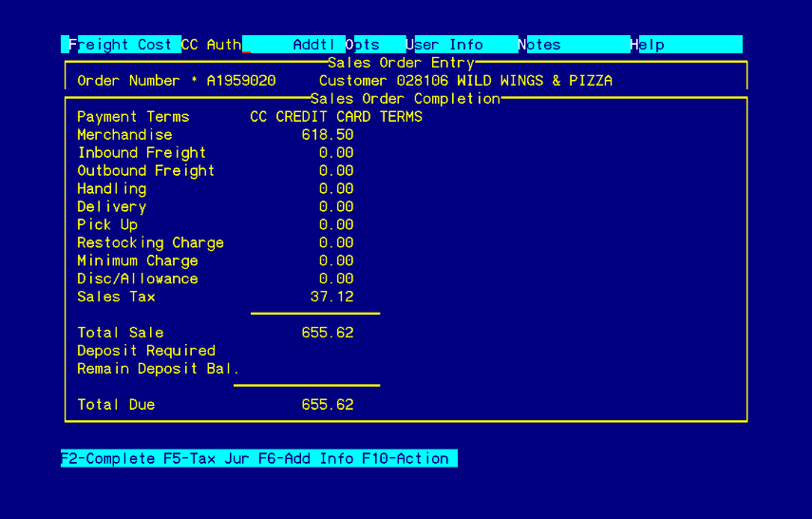Click the Total Due amount 655.62

pos(328,404)
